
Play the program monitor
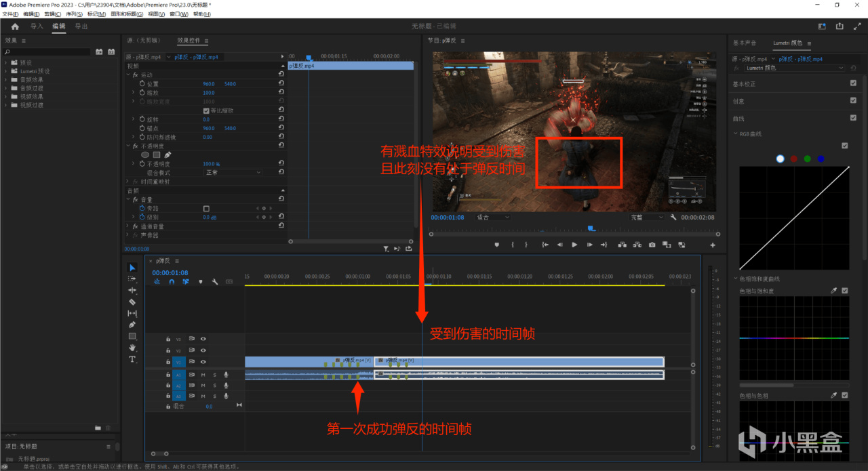tap(574, 245)
